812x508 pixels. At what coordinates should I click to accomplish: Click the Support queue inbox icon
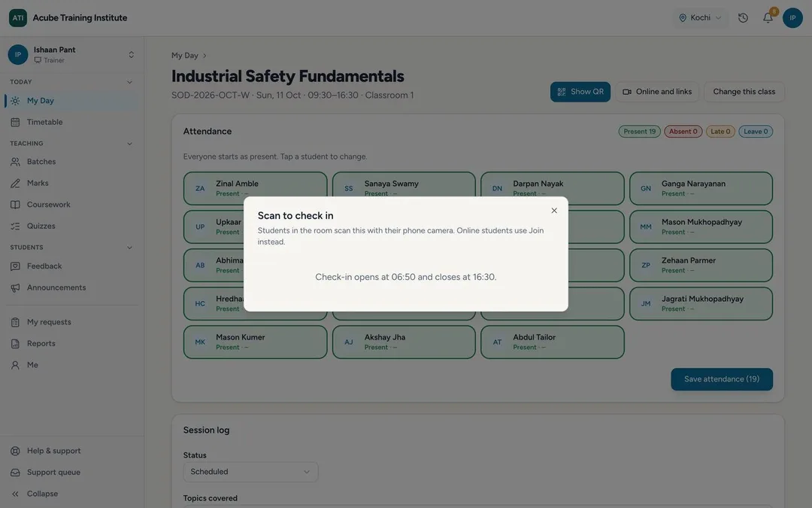16,473
